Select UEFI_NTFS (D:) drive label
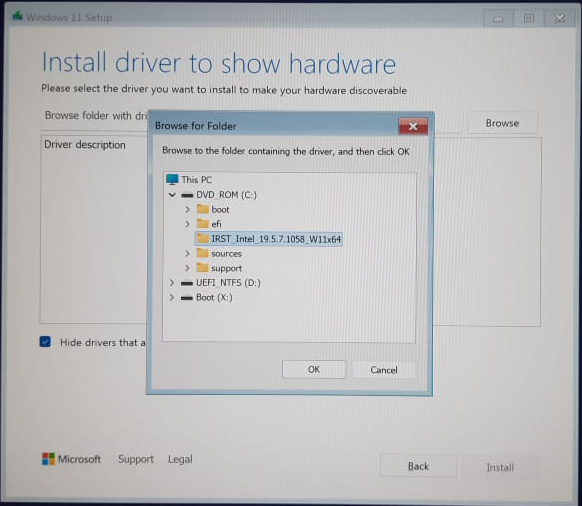 [x=228, y=283]
